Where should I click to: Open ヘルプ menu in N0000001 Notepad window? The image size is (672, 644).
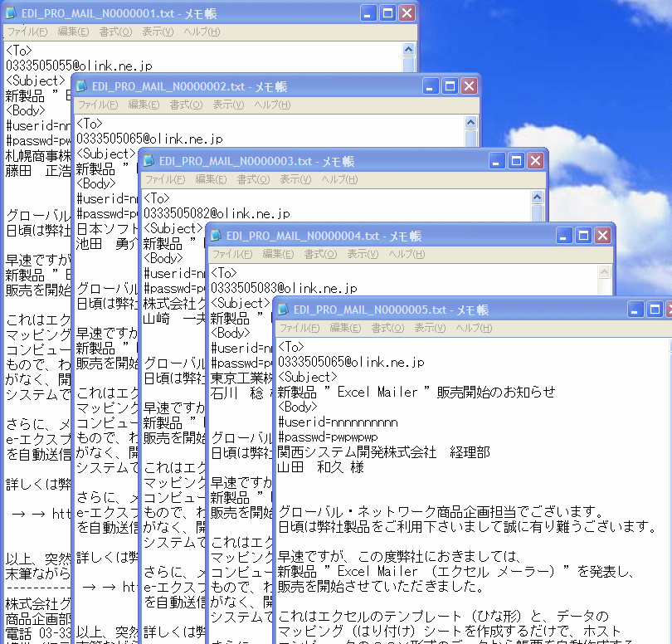pyautogui.click(x=202, y=32)
